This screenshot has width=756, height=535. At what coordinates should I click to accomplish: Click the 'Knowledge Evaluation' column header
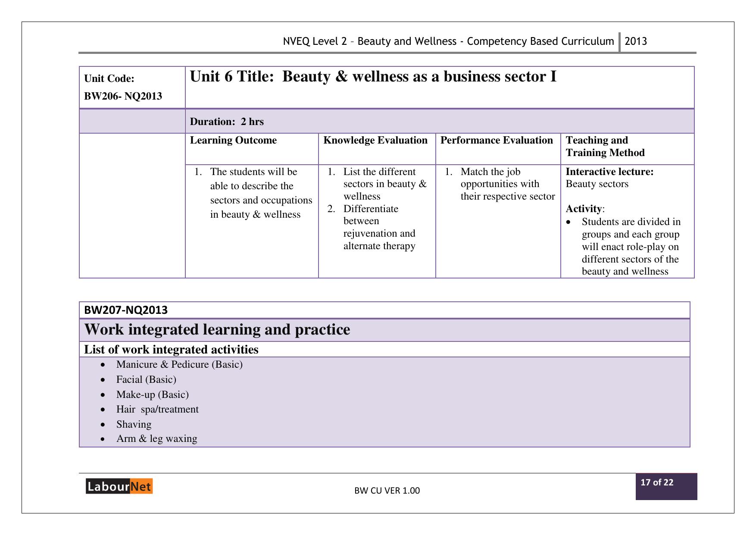(375, 140)
